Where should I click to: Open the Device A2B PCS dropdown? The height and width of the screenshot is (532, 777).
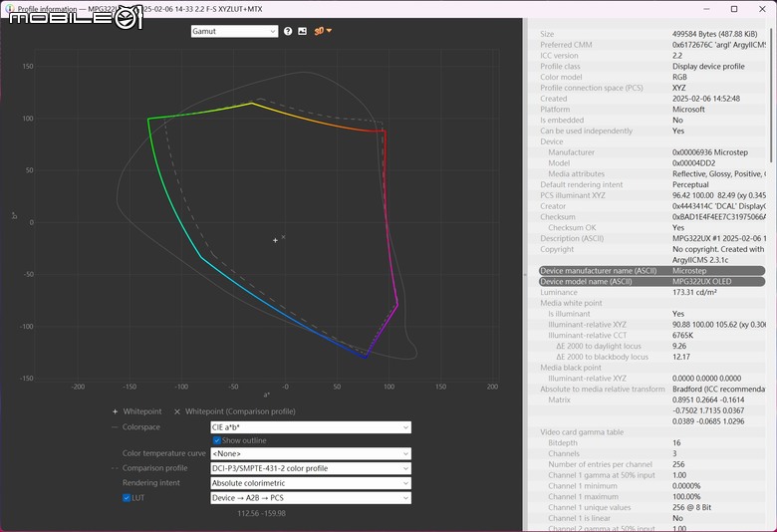click(x=311, y=498)
